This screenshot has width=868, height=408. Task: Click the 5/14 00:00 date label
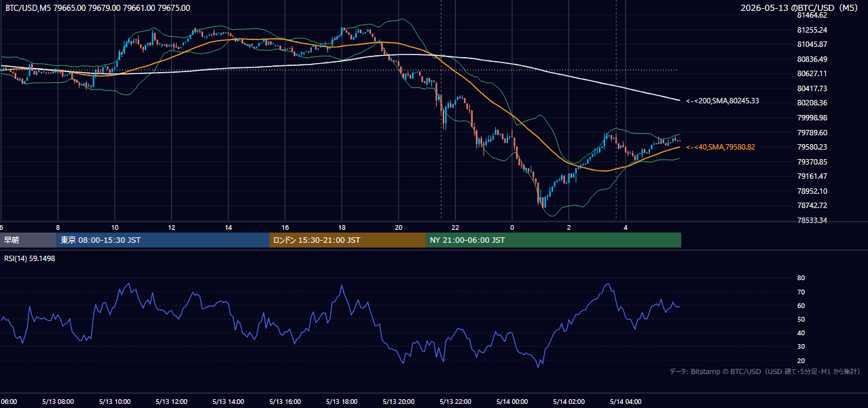(x=512, y=401)
